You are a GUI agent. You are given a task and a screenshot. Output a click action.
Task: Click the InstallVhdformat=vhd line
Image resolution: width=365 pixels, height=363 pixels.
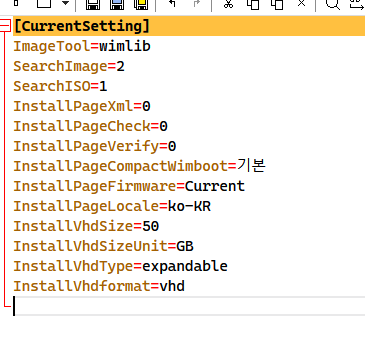pyautogui.click(x=99, y=286)
